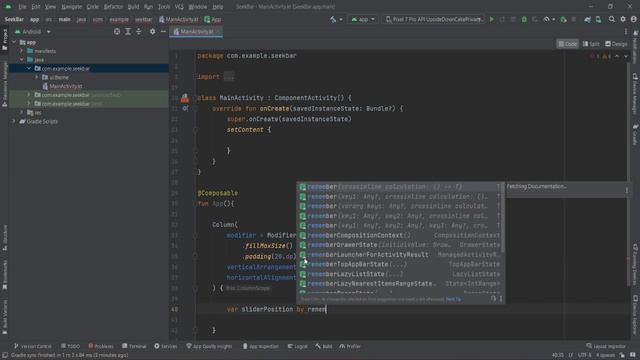Click the class gutter icon beside MainActivity
The image size is (640, 360).
click(185, 98)
